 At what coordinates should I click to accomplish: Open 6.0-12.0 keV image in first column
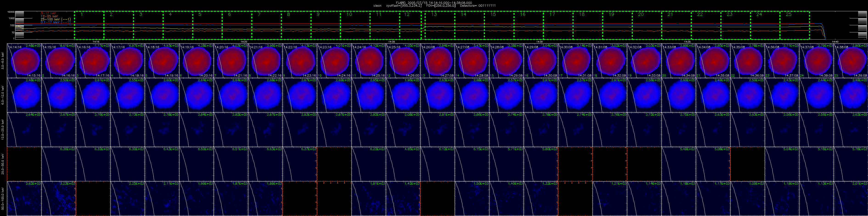coord(24,95)
